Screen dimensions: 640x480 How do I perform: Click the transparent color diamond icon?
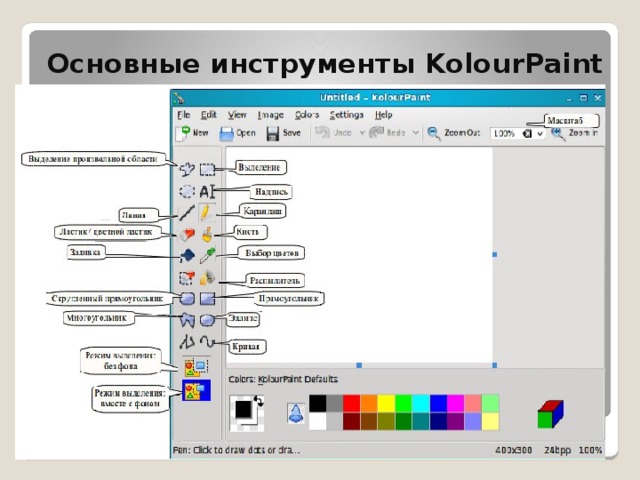tap(296, 413)
